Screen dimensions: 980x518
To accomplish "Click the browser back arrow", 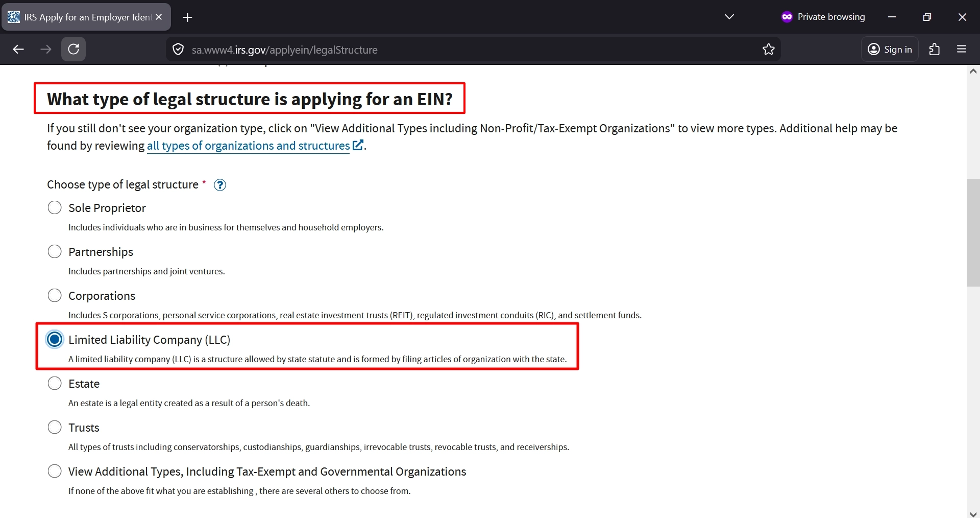I will (18, 50).
